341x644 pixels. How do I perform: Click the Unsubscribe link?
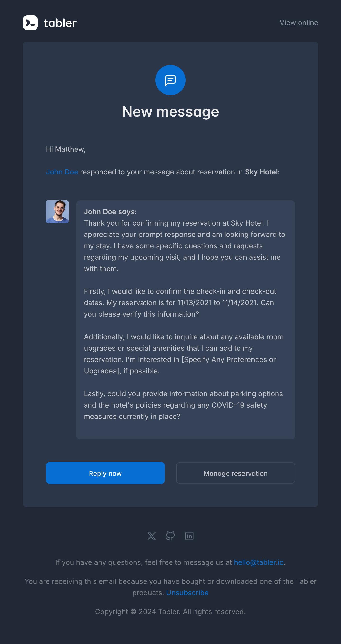[187, 593]
